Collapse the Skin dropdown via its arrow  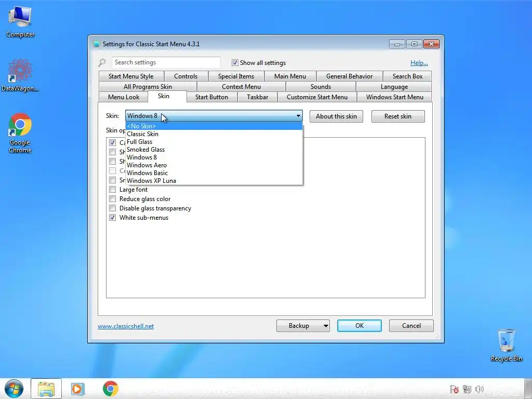tap(298, 116)
